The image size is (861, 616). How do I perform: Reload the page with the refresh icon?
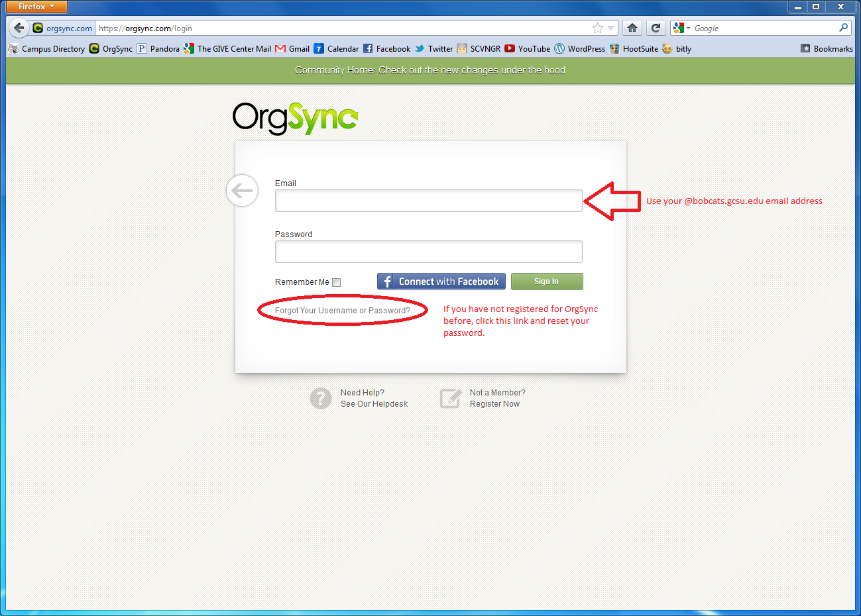pyautogui.click(x=656, y=28)
